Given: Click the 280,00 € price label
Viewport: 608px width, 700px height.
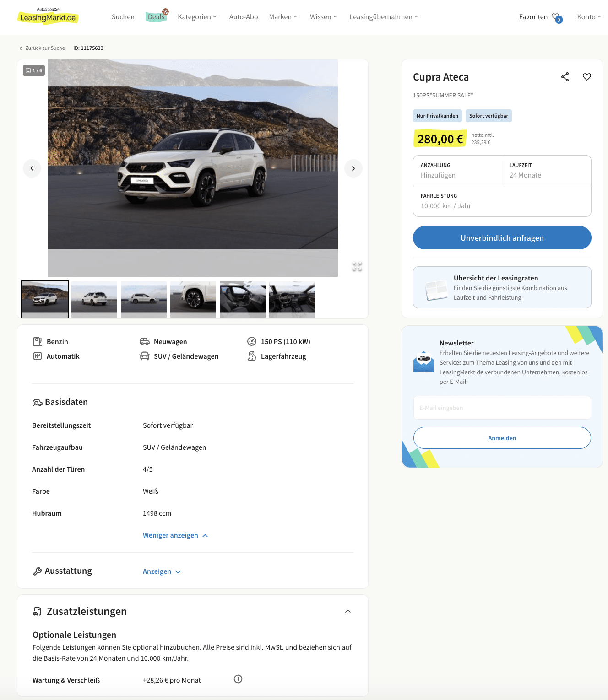Looking at the screenshot, I should point(440,139).
